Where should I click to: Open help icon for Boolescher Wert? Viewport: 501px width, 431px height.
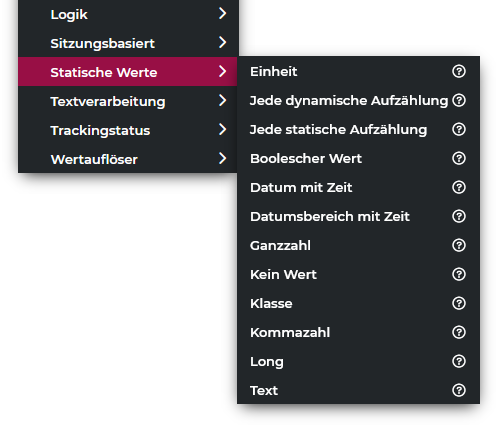coord(459,158)
